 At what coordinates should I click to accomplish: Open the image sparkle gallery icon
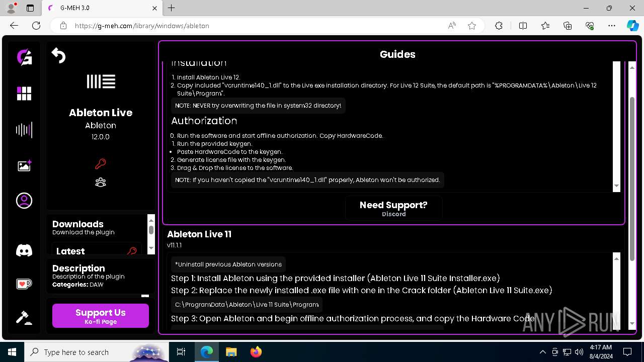coord(25,165)
